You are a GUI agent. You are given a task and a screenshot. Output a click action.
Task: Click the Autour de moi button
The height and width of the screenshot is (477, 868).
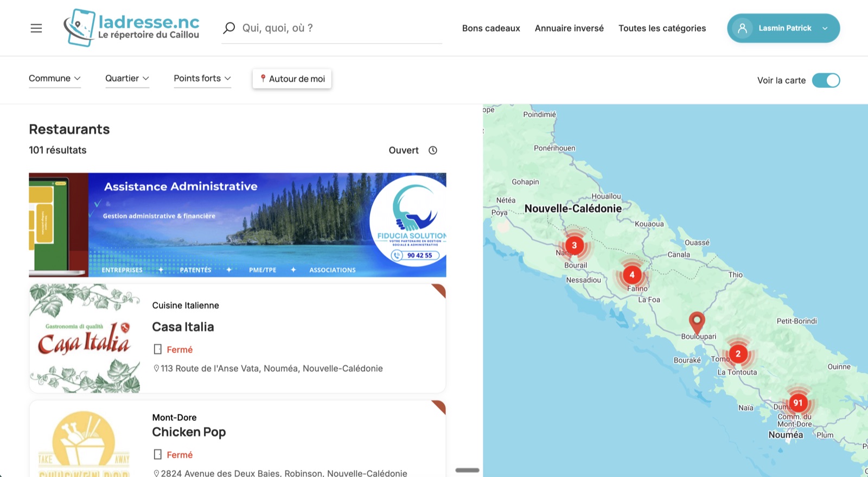pyautogui.click(x=292, y=79)
